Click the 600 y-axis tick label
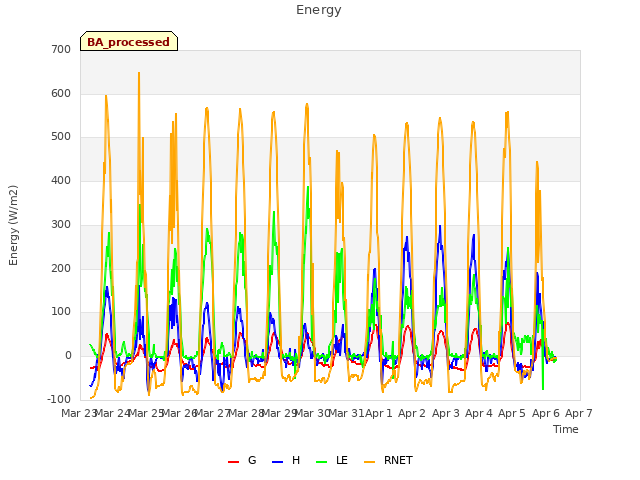This screenshot has height=480, width=640. click(61, 93)
